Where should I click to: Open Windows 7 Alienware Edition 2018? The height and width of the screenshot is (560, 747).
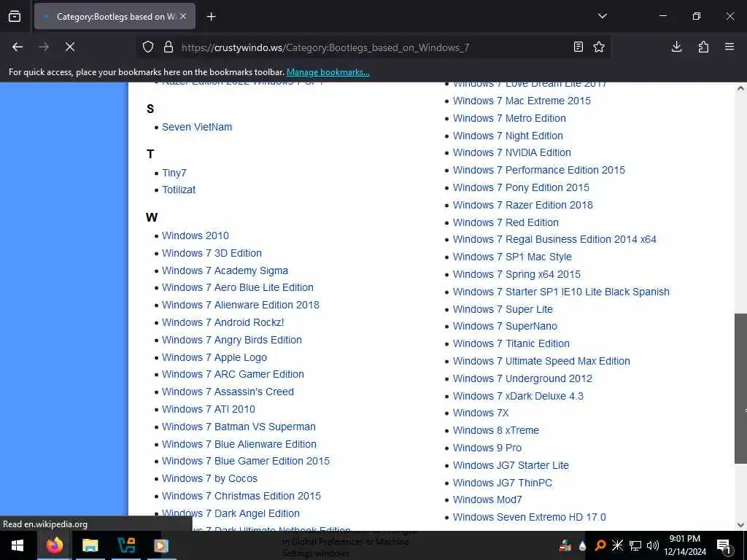click(x=241, y=305)
